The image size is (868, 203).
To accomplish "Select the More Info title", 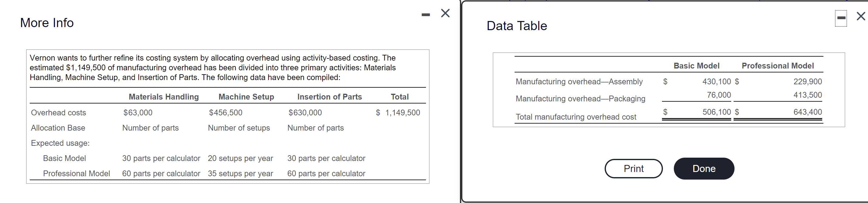I will coord(46,23).
